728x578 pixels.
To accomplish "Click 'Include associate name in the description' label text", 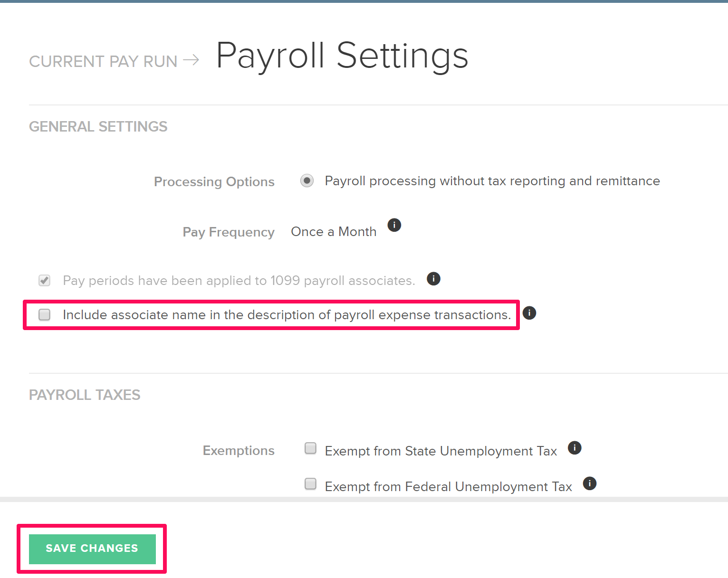I will click(287, 315).
